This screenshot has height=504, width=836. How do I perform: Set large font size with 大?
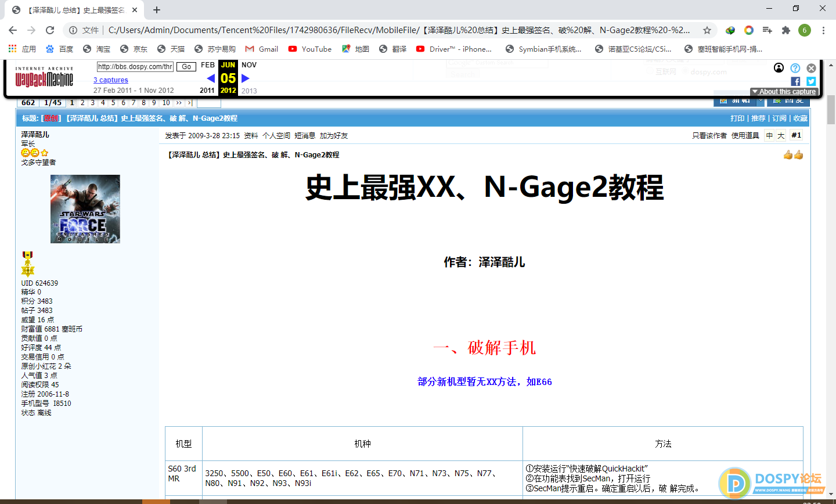point(781,136)
